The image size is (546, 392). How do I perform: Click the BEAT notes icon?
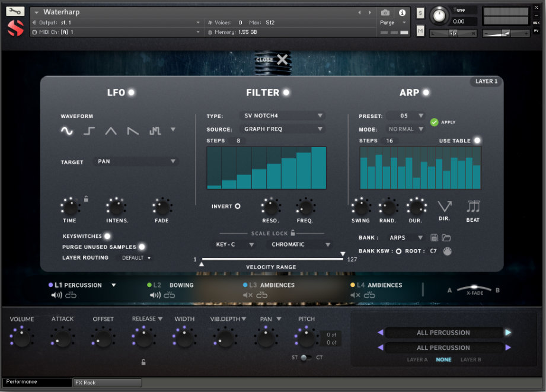[472, 206]
